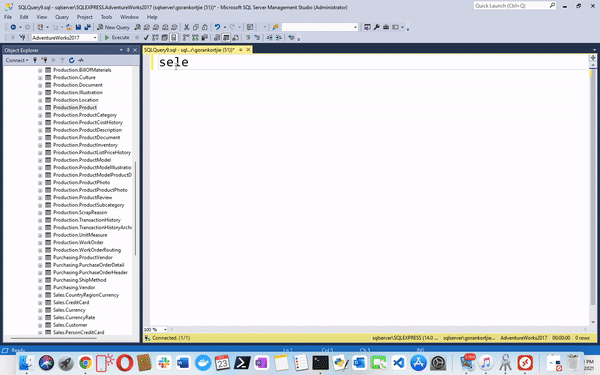Open Slack from the dock

tap(163, 362)
